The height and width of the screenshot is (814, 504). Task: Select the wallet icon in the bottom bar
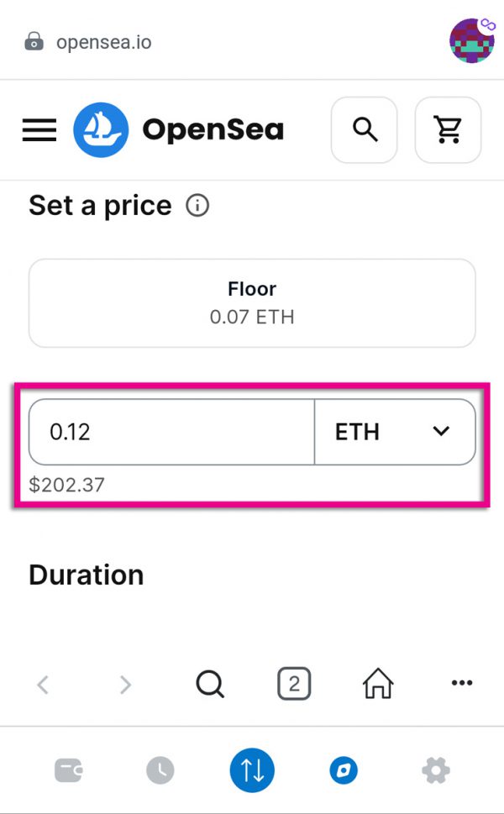pyautogui.click(x=69, y=770)
